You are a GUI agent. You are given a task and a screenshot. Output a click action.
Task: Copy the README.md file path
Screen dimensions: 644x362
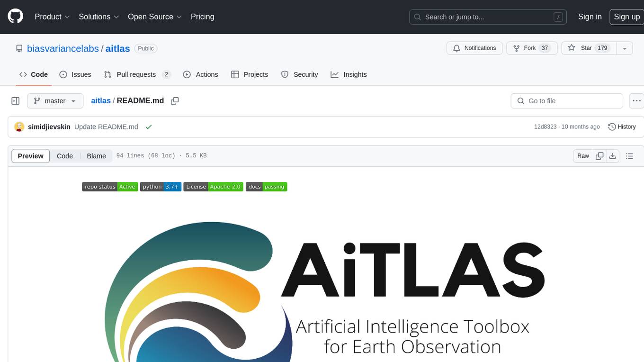tap(175, 101)
